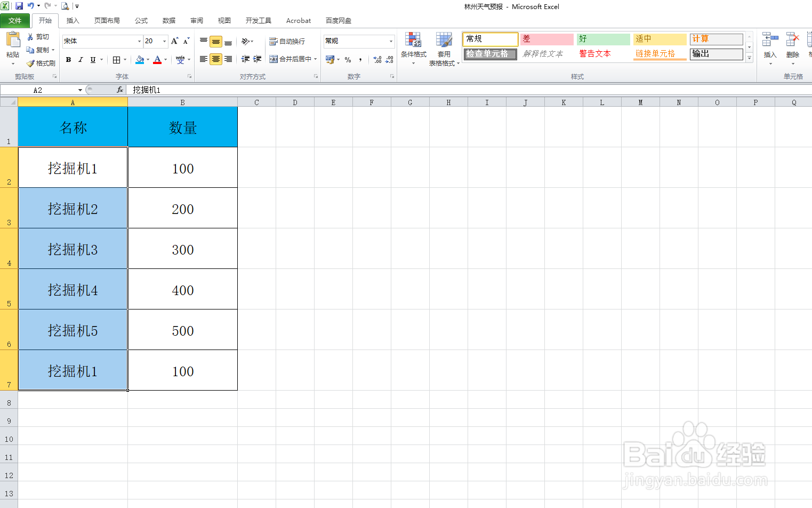Open the number format dropdown
The width and height of the screenshot is (812, 508).
point(391,41)
